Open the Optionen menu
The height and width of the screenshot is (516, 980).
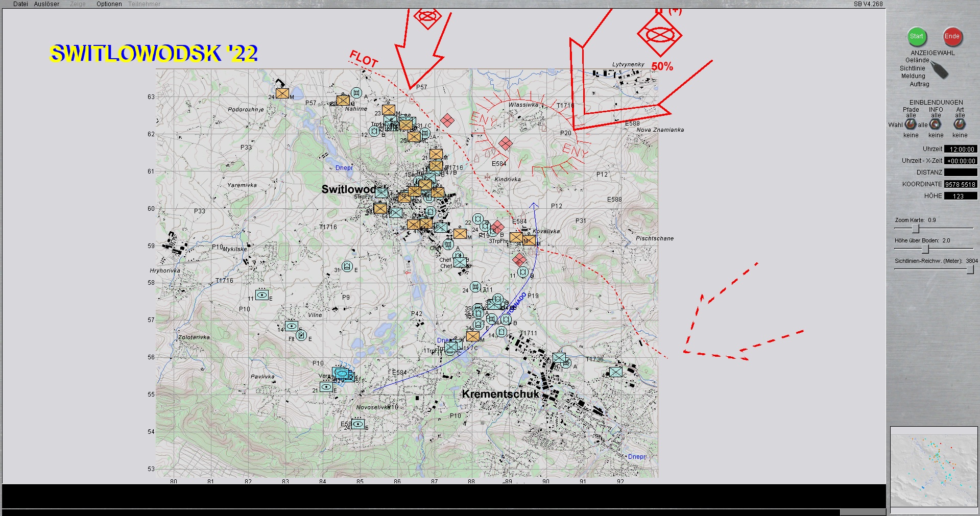[109, 4]
